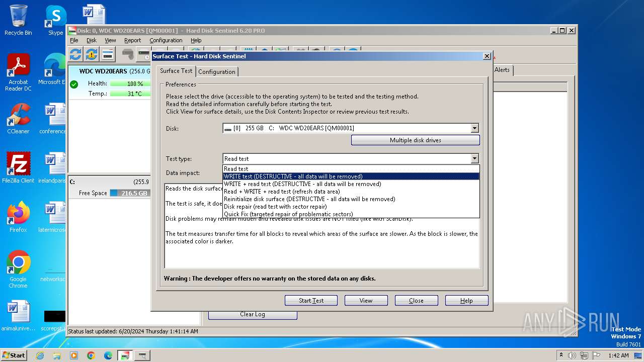Viewport: 644px width, 362px height.
Task: Click the WDC WD20EARS disk entry header
Action: point(110,71)
